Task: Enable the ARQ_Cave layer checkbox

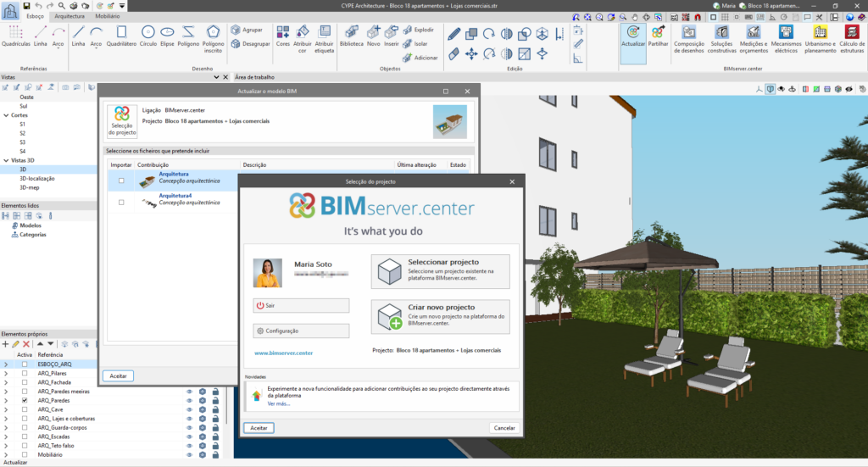Action: [25, 409]
